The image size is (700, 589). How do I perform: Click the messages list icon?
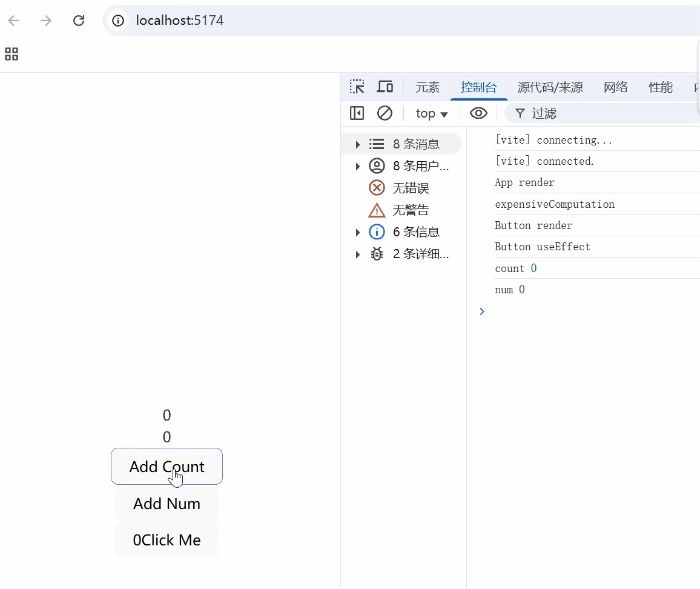click(376, 144)
